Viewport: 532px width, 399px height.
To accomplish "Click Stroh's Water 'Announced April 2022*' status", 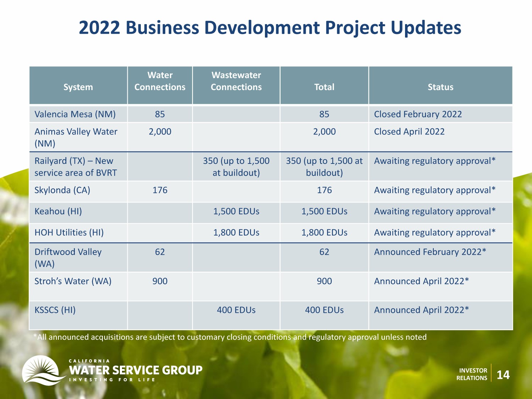I will pos(421,281).
